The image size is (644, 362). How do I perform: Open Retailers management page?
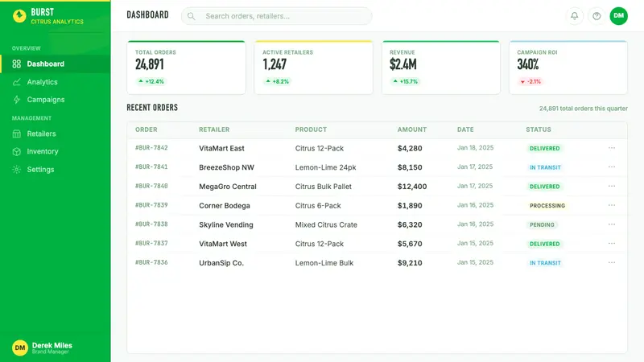[x=56, y=134]
